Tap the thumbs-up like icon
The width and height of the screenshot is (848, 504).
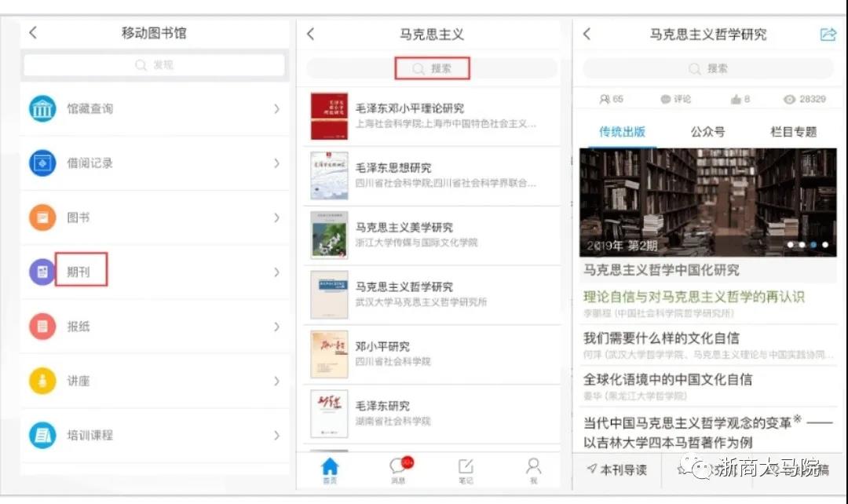(x=736, y=99)
